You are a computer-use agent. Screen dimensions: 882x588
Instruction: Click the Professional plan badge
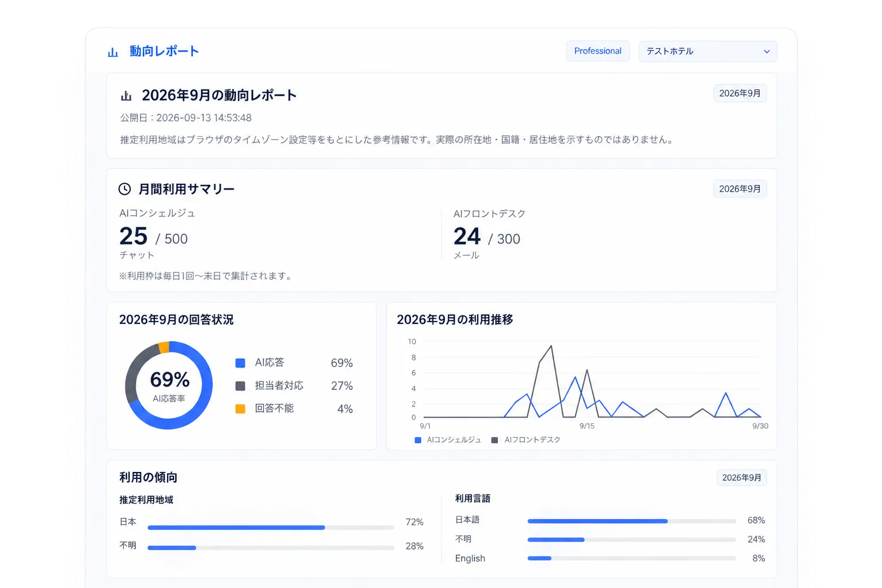(x=598, y=51)
